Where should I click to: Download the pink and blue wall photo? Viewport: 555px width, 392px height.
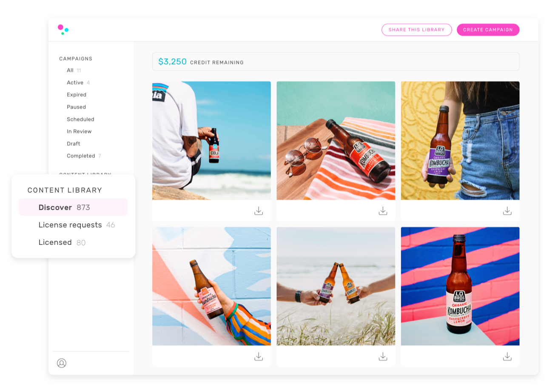(x=507, y=356)
